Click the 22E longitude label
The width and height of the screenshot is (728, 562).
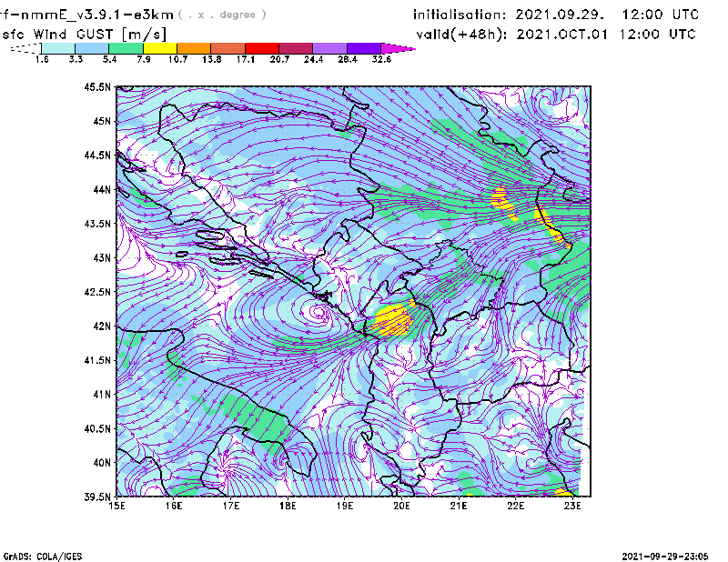click(x=515, y=506)
